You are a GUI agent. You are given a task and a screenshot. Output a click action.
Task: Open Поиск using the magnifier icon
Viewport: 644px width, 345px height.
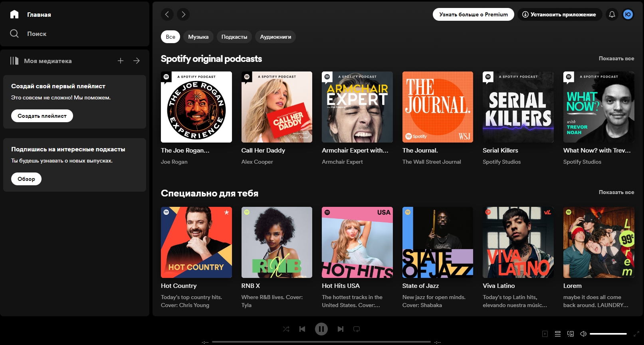(14, 34)
